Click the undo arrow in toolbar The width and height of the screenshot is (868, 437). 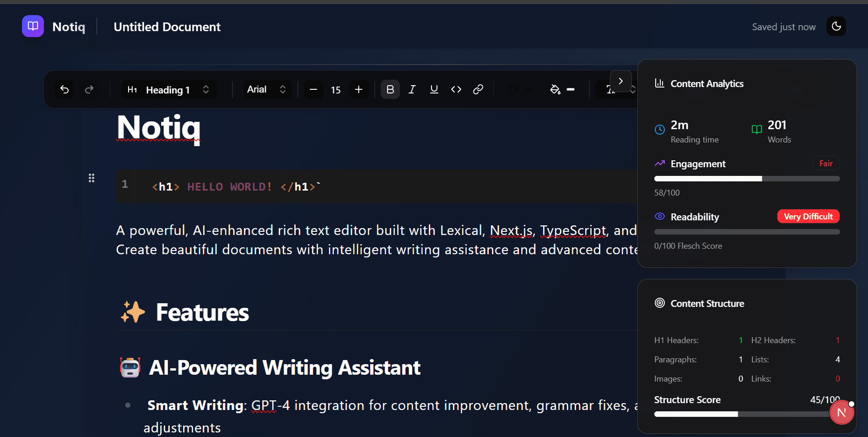65,90
